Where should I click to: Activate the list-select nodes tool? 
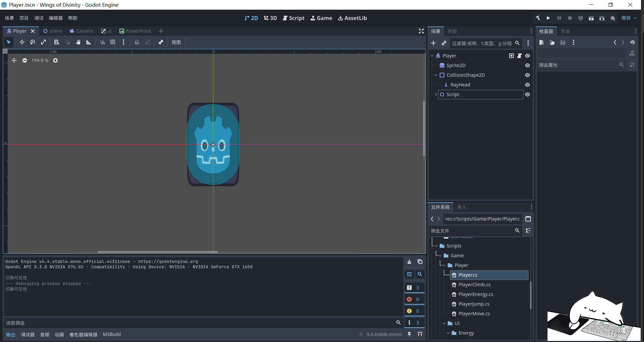56,42
